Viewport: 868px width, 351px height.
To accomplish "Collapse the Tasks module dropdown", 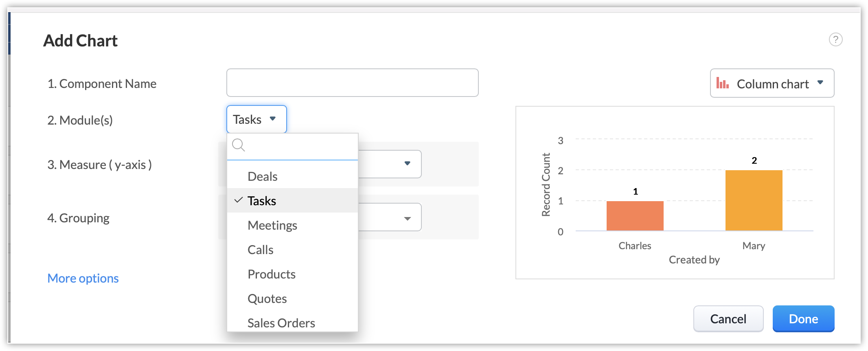I will pos(256,119).
